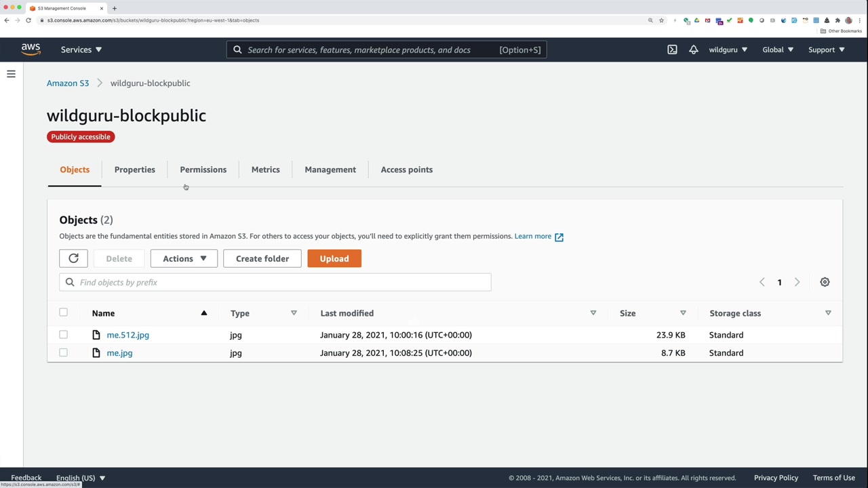Click the file icon beside me.512.jpg
Image resolution: width=868 pixels, height=488 pixels.
[96, 335]
